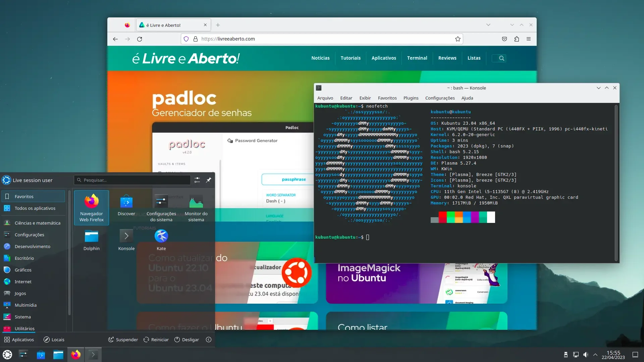The image size is (644, 362).
Task: Open System Settings from the taskbar
Action: tap(23, 354)
